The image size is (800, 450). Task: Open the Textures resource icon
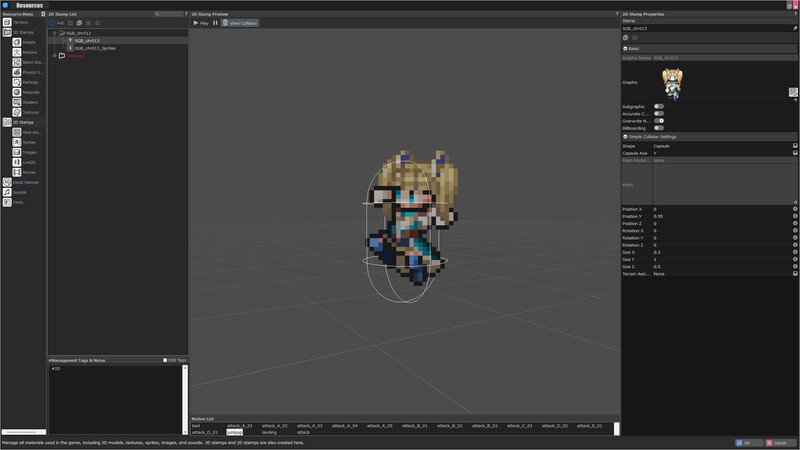coord(17,112)
